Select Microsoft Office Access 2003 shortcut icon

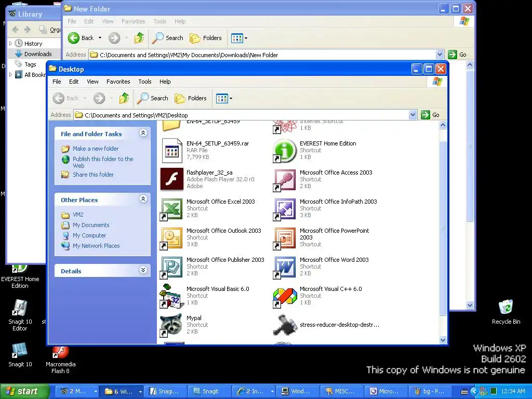click(x=285, y=180)
